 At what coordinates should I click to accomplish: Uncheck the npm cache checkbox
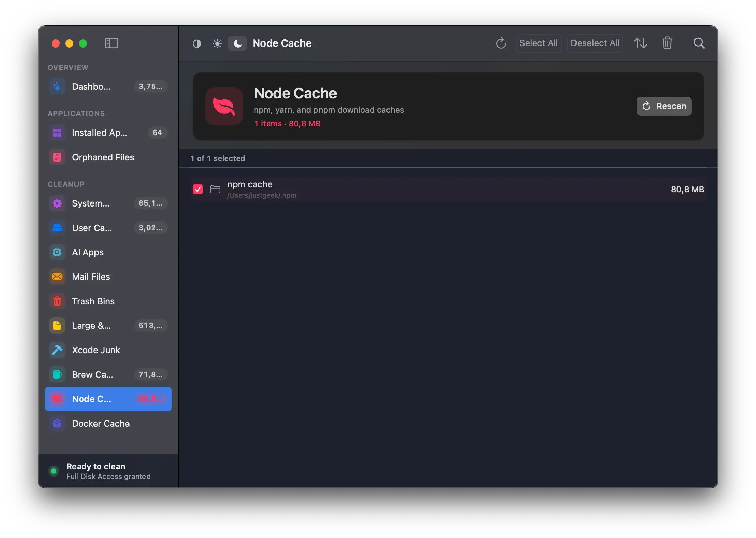198,189
